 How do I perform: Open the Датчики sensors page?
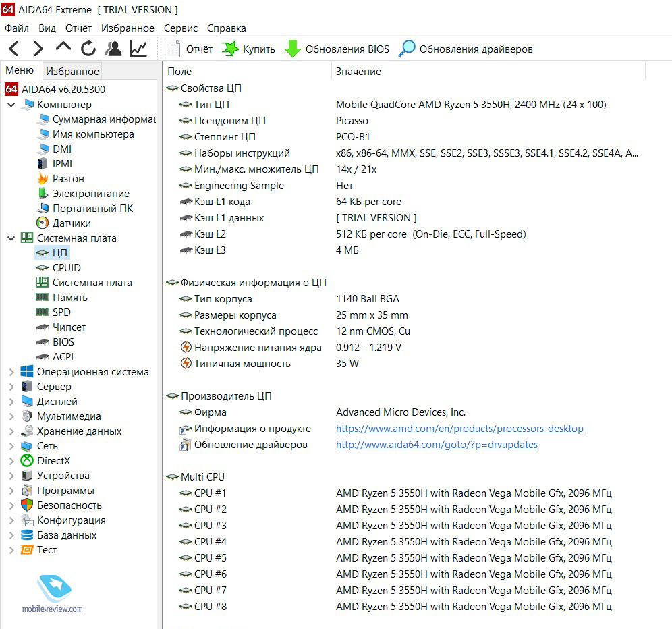(64, 223)
